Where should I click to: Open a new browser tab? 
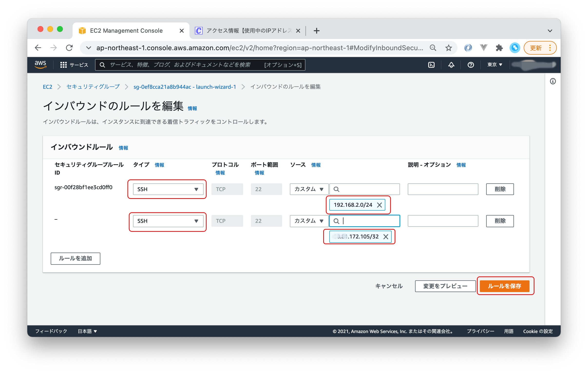pos(316,31)
